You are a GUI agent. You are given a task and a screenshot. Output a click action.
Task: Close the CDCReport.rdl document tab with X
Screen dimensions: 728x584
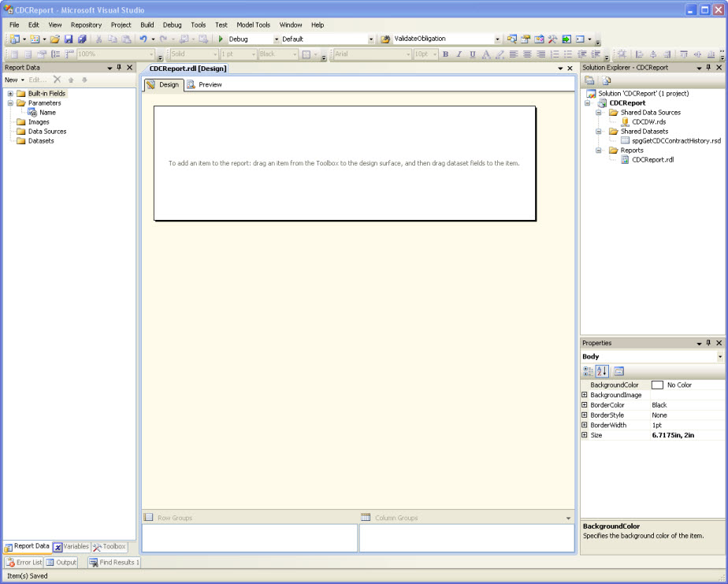click(570, 69)
